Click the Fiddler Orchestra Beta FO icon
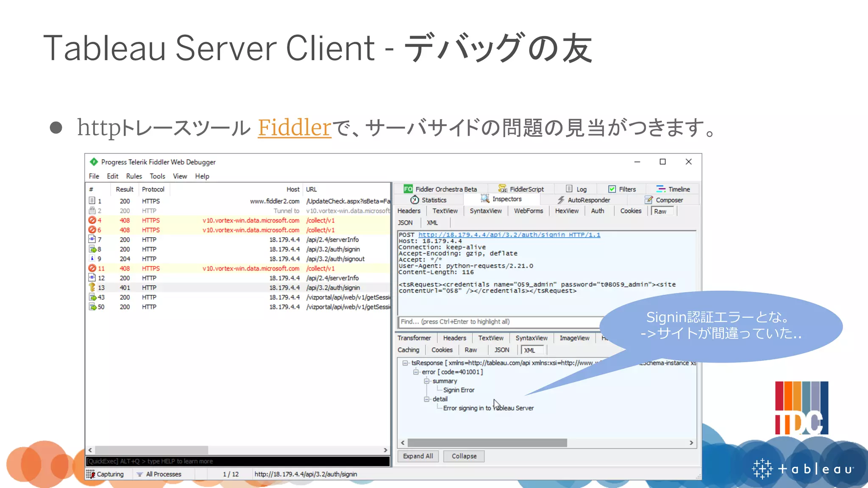This screenshot has width=868, height=488. [x=408, y=189]
